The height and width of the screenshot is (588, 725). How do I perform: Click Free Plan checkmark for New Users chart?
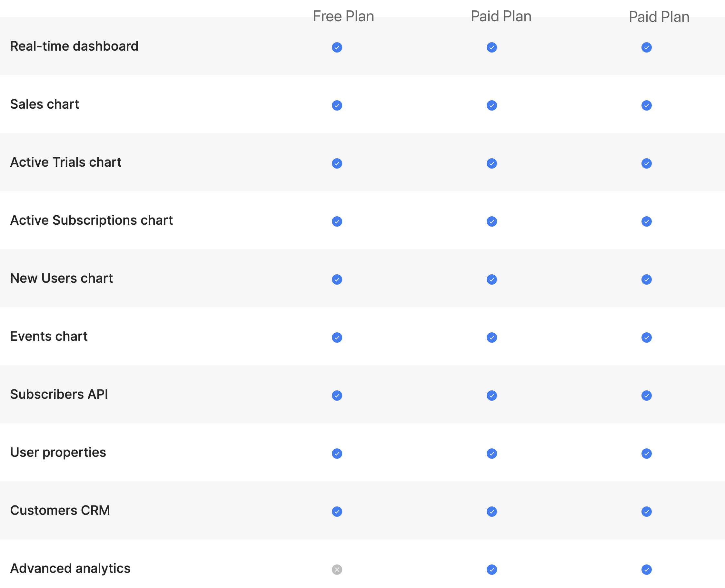[x=337, y=279]
